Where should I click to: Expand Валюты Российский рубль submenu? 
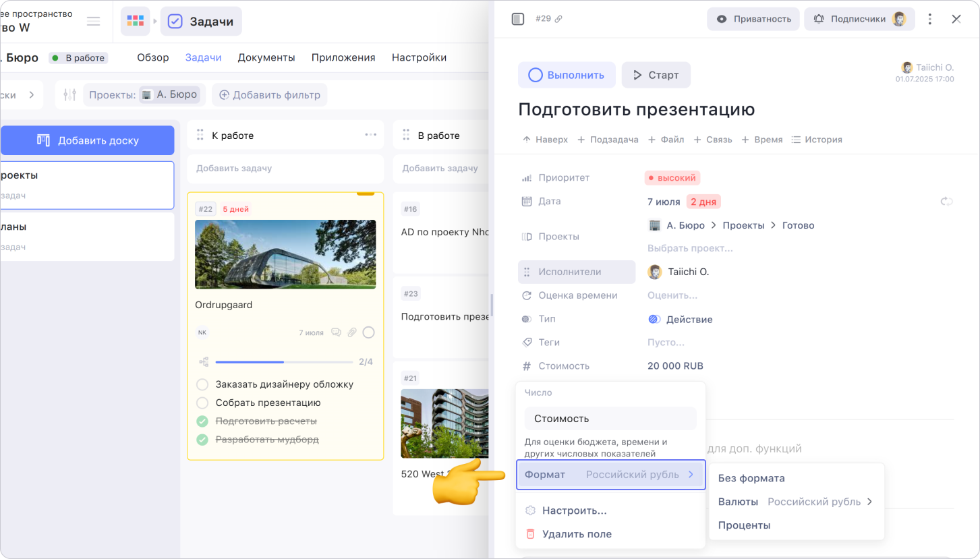(x=796, y=502)
